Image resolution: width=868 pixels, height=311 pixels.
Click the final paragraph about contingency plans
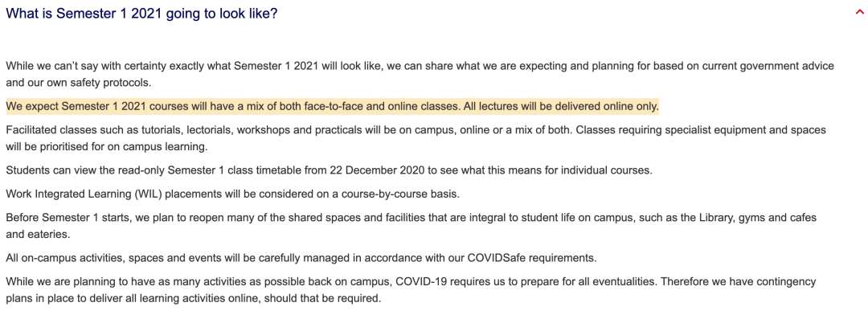click(411, 290)
